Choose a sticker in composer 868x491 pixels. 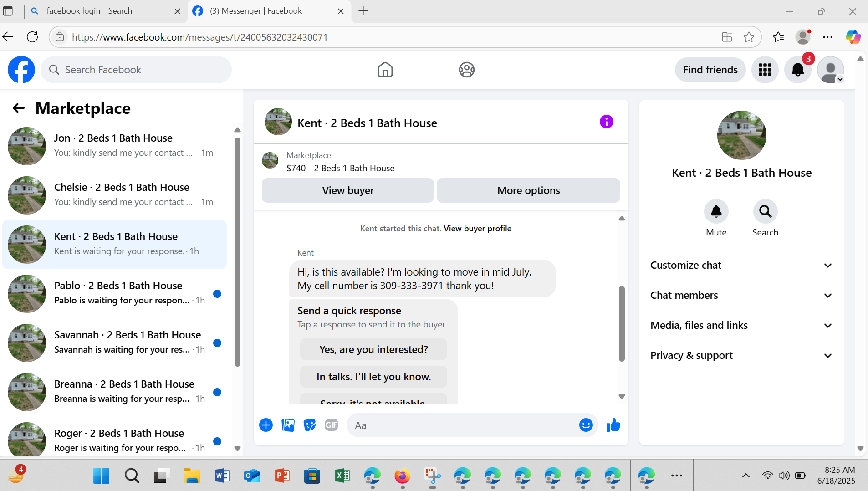(x=310, y=425)
